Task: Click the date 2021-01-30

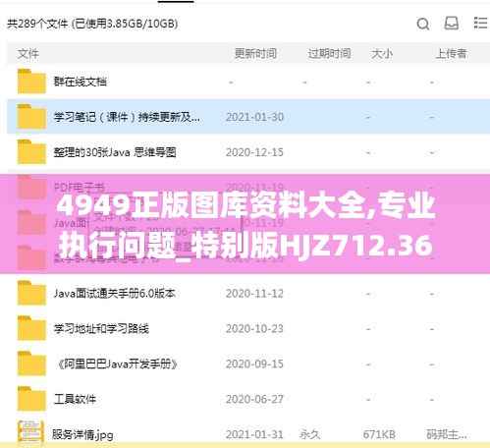Action: (254, 117)
